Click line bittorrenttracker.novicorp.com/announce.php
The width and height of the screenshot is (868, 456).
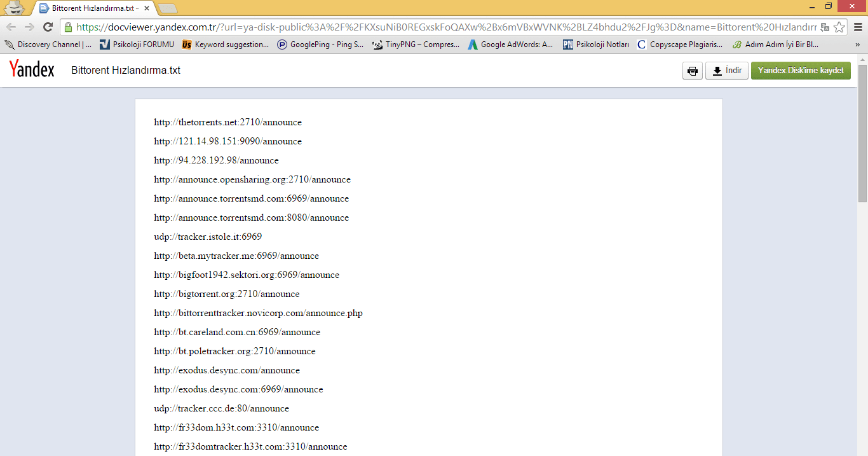[259, 313]
